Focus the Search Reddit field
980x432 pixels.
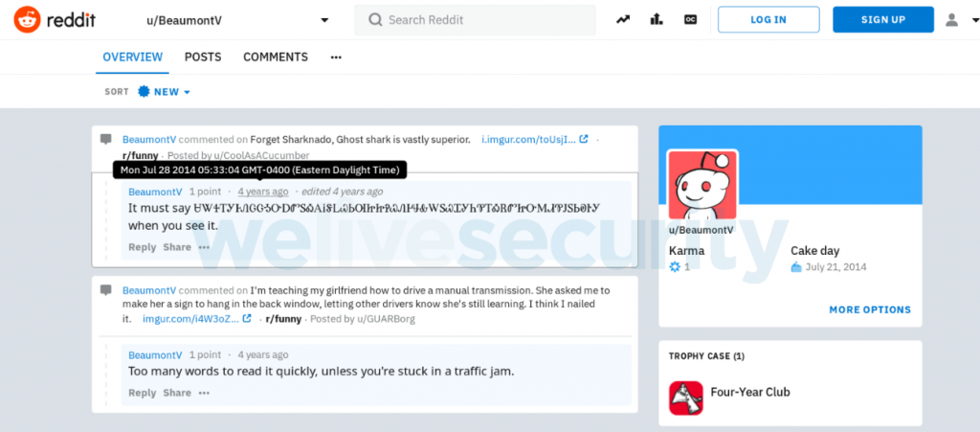click(475, 20)
